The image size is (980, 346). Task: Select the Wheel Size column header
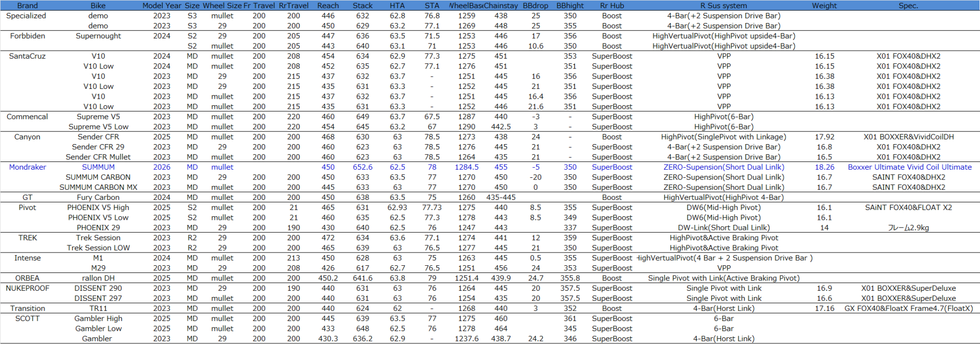[x=222, y=6]
